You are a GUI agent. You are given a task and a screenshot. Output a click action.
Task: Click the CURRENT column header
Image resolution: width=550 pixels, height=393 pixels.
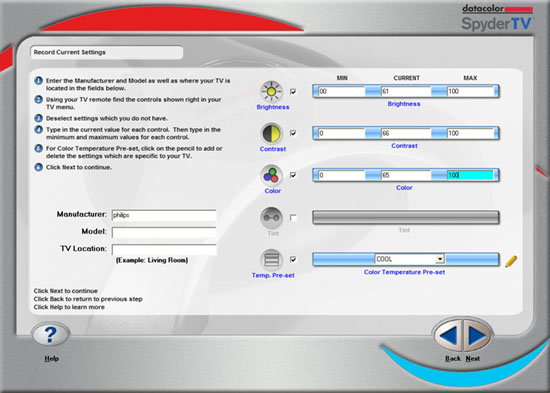coord(406,78)
